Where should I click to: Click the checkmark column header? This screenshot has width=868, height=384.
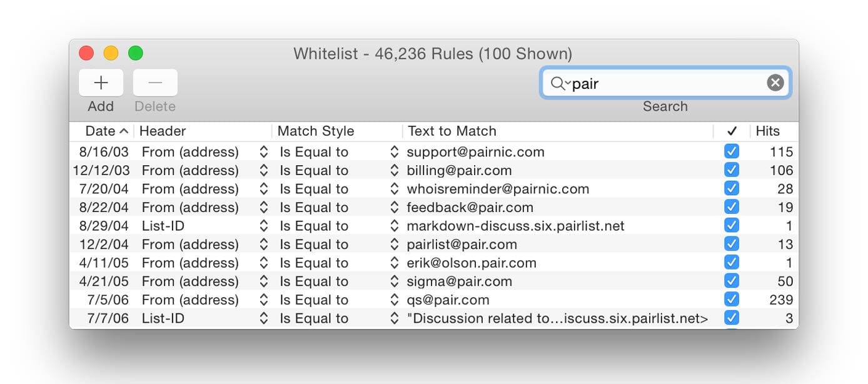(730, 131)
